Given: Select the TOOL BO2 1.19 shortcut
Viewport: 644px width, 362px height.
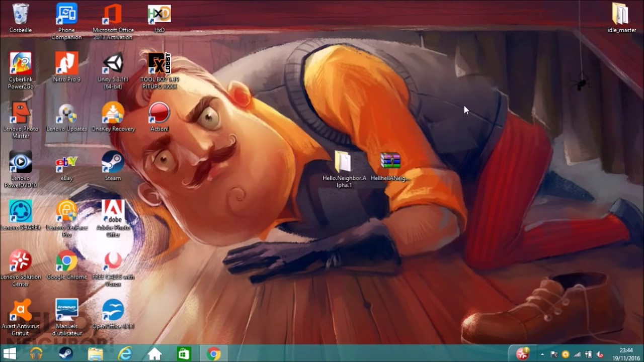Looking at the screenshot, I should click(159, 70).
